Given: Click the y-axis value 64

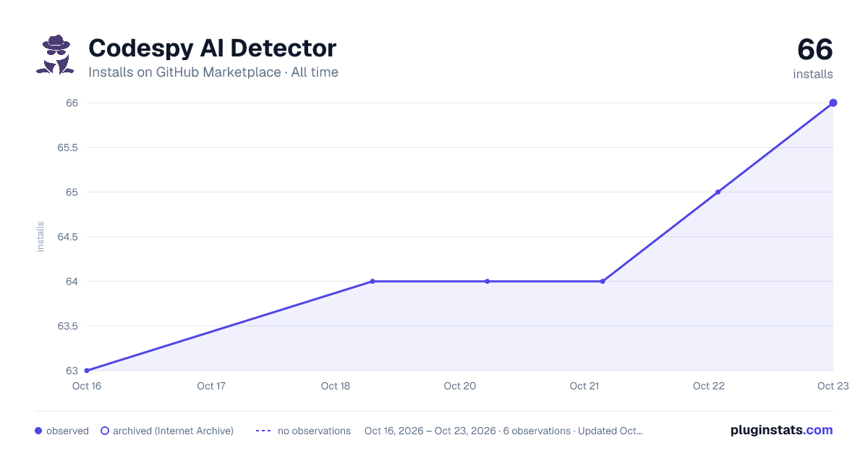Looking at the screenshot, I should (72, 282).
